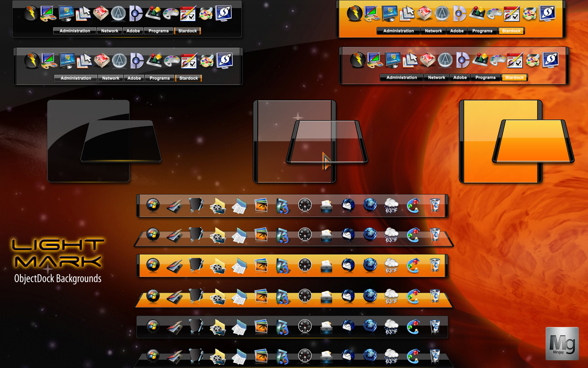Click the lightning ball icon in top-left black tabbed dock

pos(31,13)
